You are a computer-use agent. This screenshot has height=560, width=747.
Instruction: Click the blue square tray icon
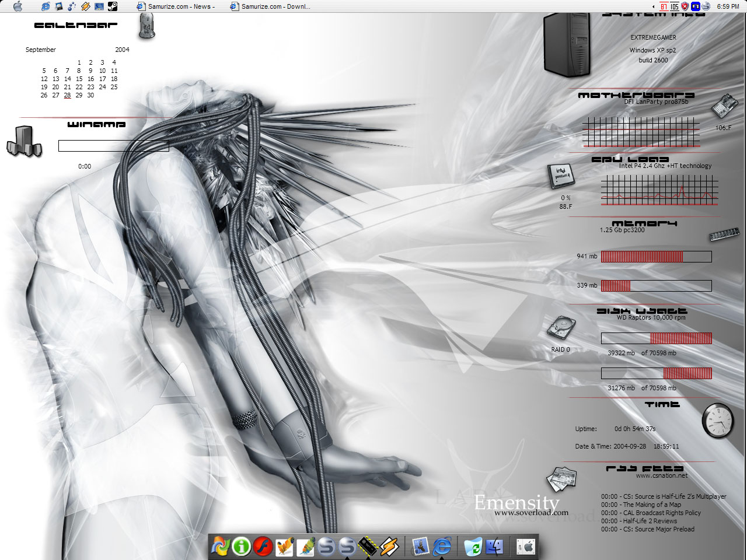tap(696, 6)
